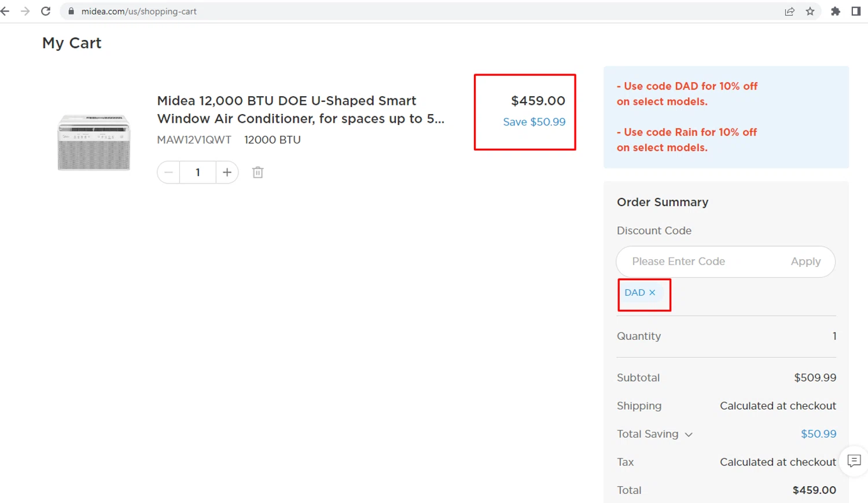
Task: Click the 12000 BTU spec label
Action: pyautogui.click(x=273, y=139)
